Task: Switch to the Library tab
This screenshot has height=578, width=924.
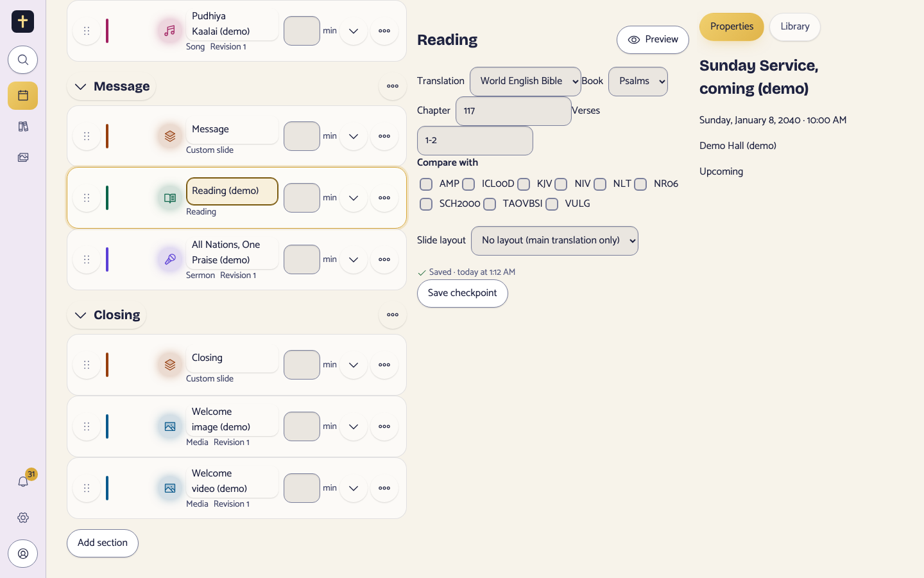Action: click(795, 27)
